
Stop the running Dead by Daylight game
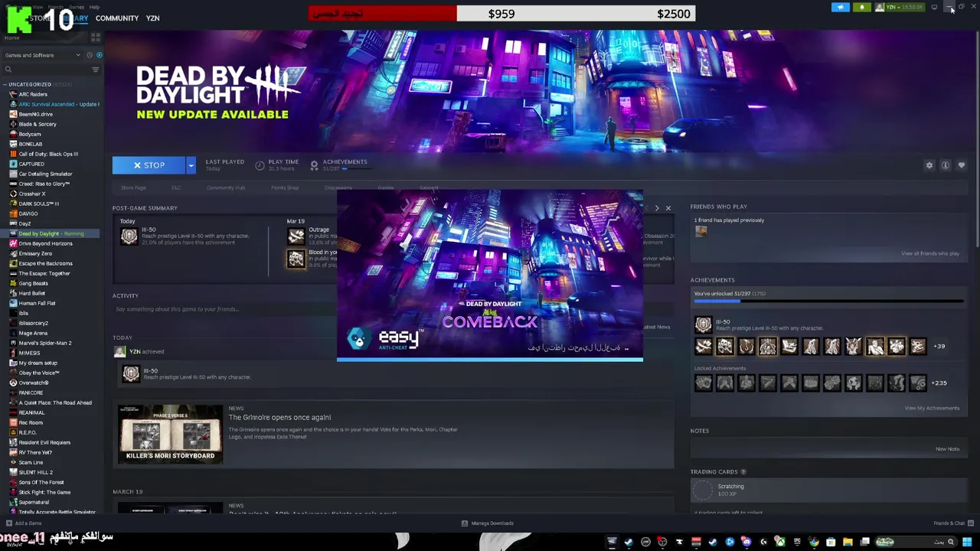149,165
